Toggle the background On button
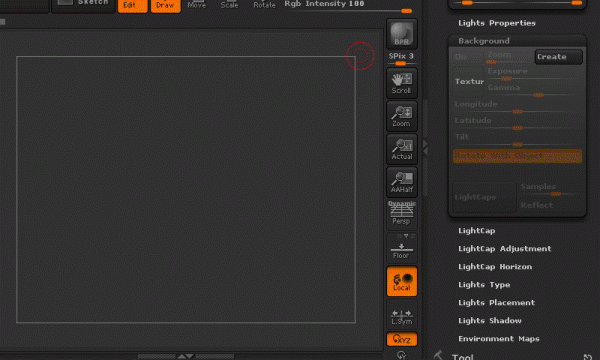This screenshot has height=360, width=600. (469, 57)
